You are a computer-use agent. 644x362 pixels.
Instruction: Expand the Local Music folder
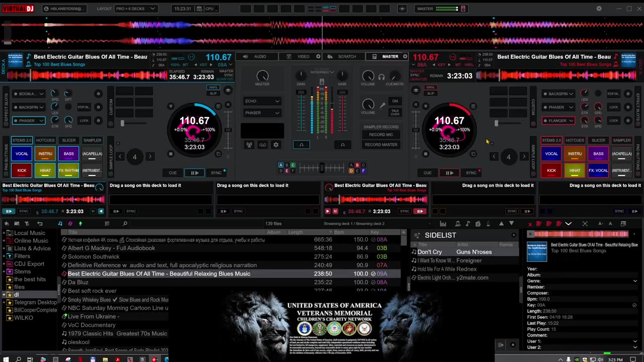4,233
